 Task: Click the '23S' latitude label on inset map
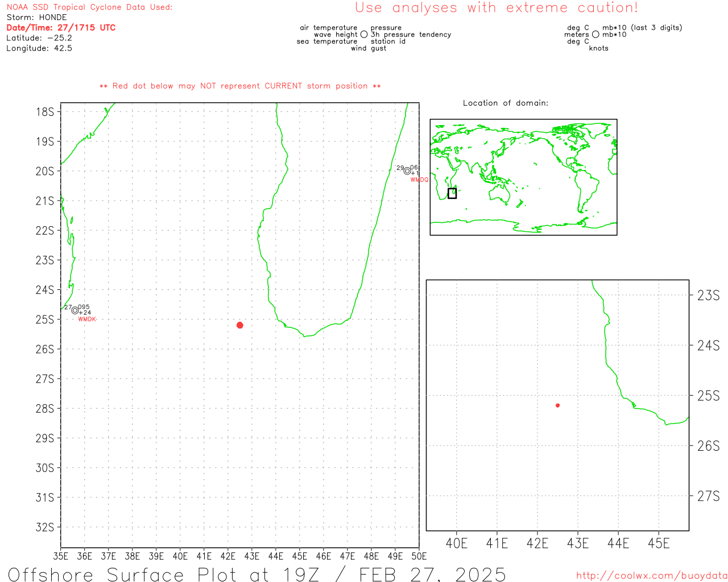point(709,295)
